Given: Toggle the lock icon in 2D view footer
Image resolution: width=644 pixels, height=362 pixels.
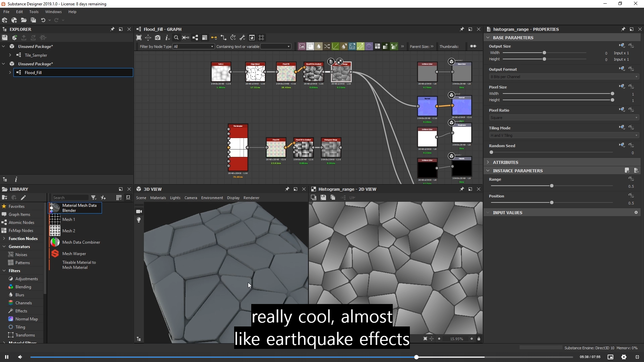Looking at the screenshot, I should [479, 339].
